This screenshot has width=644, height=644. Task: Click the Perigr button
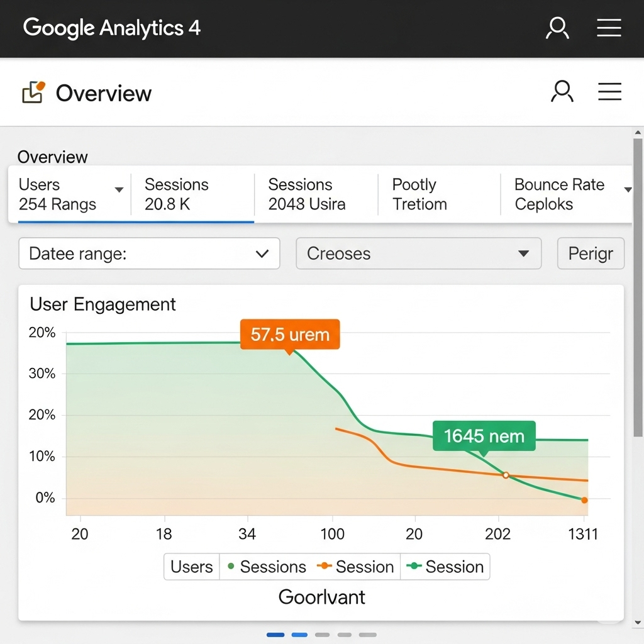pyautogui.click(x=591, y=253)
